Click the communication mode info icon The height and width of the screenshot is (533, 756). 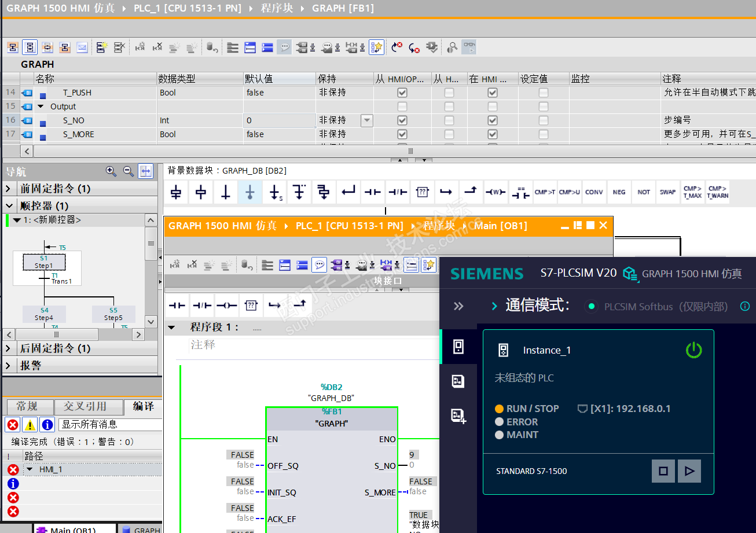[x=745, y=306]
